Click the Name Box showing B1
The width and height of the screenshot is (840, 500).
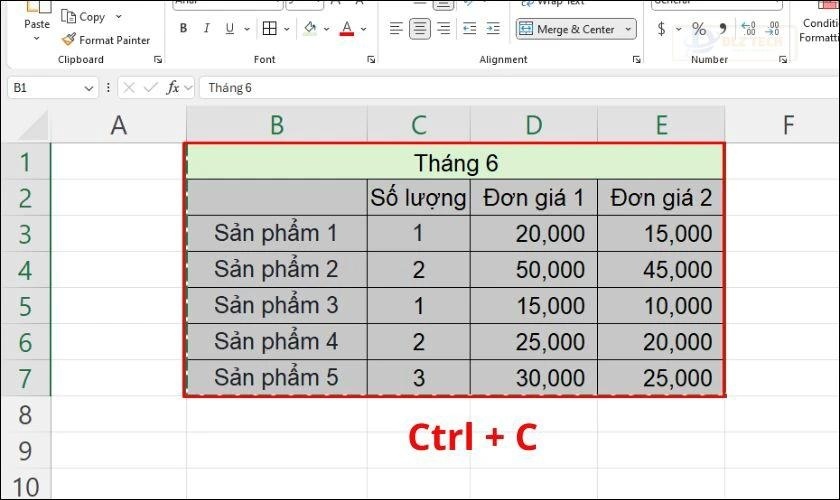[x=46, y=88]
